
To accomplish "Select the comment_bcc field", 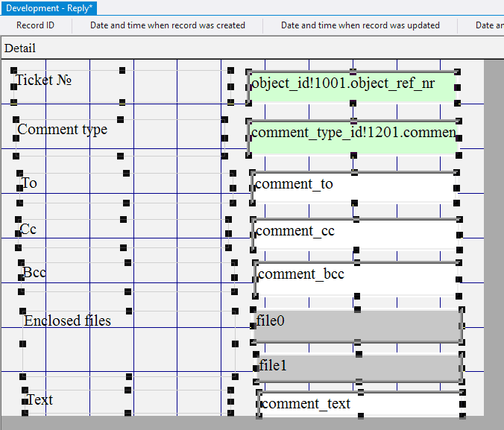I will tap(356, 277).
